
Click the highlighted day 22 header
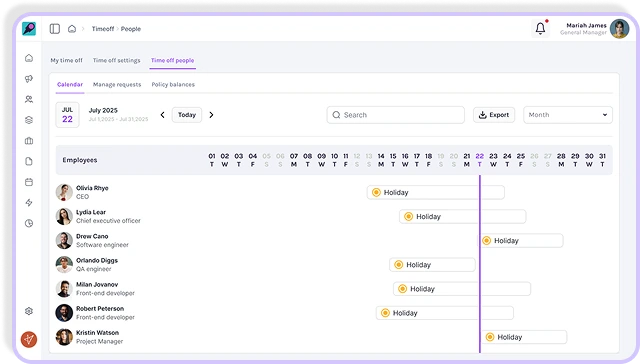[480, 160]
